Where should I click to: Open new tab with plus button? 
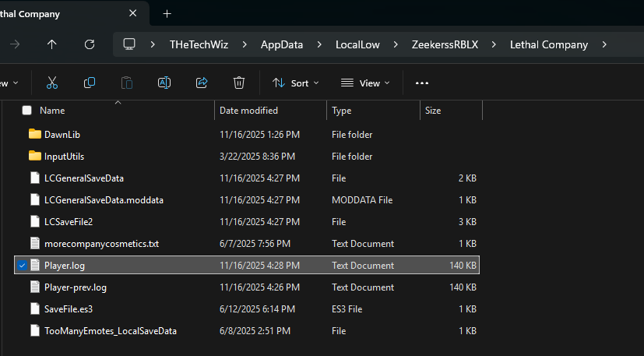(x=167, y=14)
